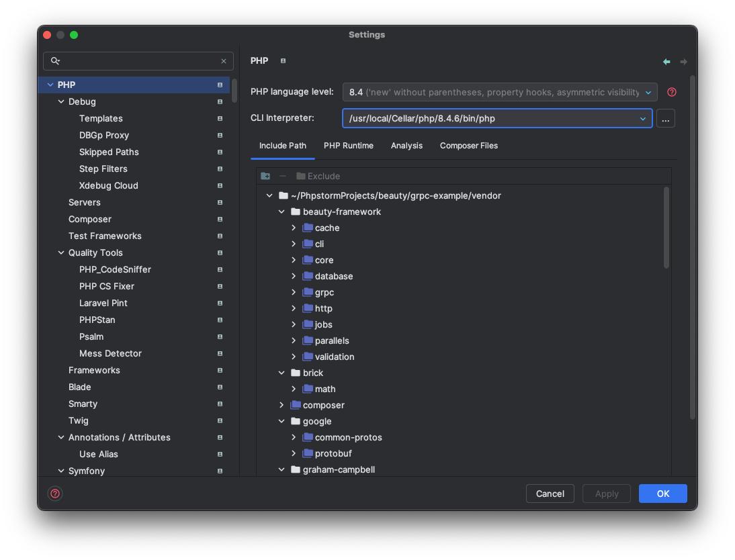Expand the http folder
Viewport: 735px width, 560px height.
tap(294, 308)
